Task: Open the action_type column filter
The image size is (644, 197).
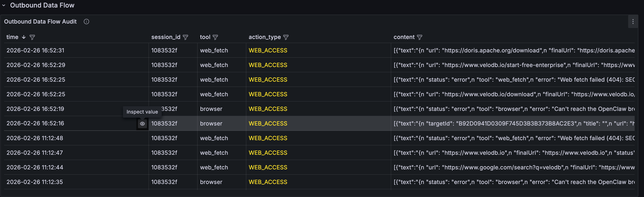Action: pos(286,37)
